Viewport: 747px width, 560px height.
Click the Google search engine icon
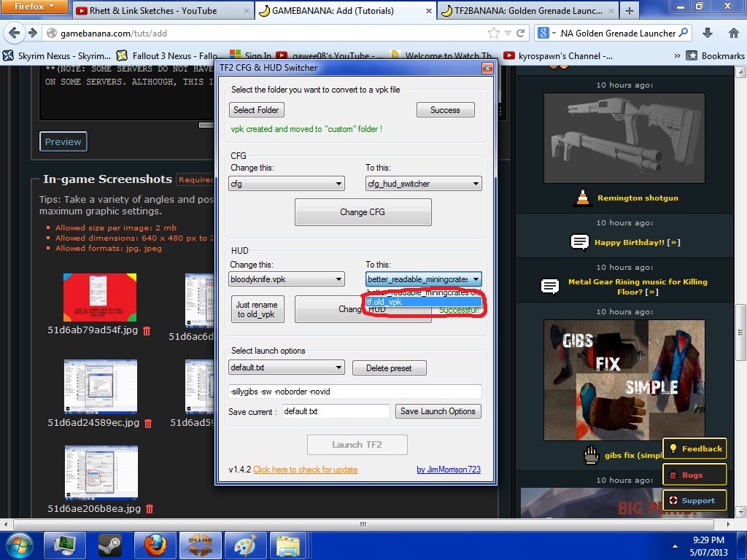click(x=543, y=33)
